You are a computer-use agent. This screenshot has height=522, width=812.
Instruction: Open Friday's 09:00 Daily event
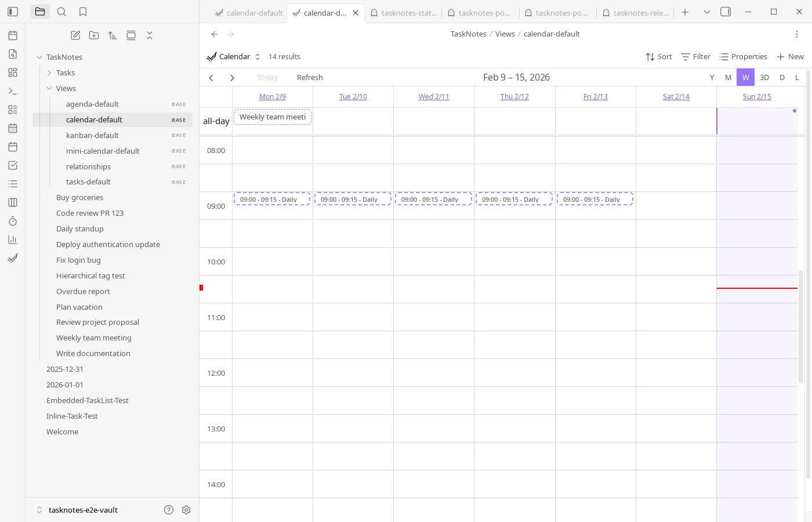tap(595, 199)
